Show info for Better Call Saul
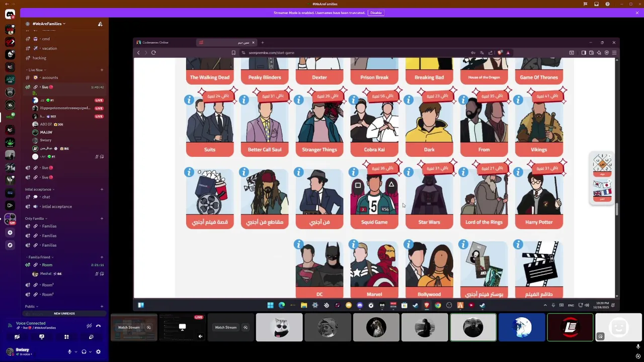This screenshot has width=644, height=362. point(244,100)
